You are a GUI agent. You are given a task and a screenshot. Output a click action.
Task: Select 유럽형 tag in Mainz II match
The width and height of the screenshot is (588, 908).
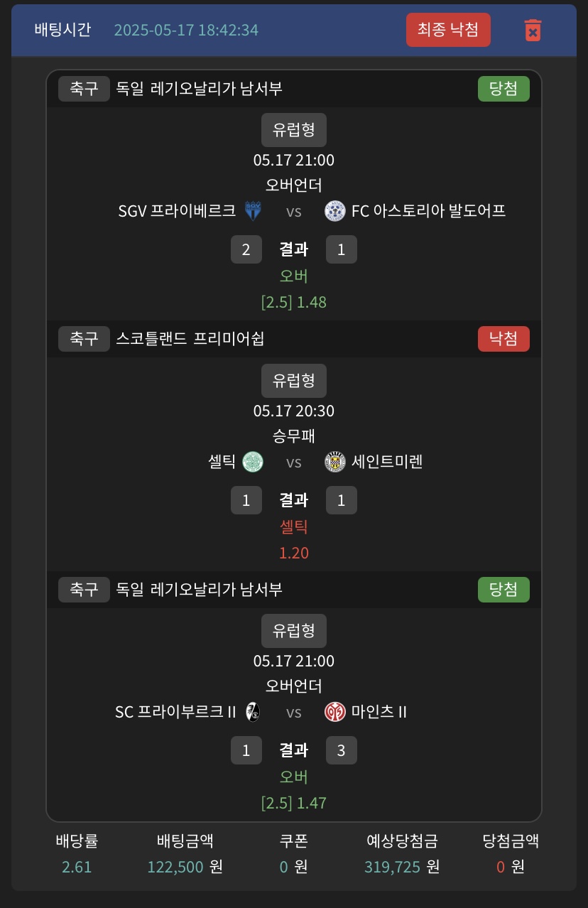[x=294, y=630]
